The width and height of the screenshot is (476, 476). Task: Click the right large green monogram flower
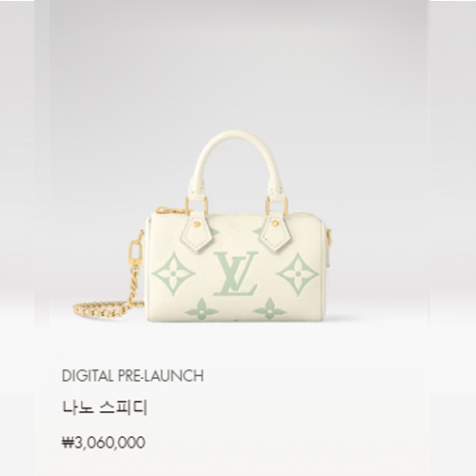298,274
